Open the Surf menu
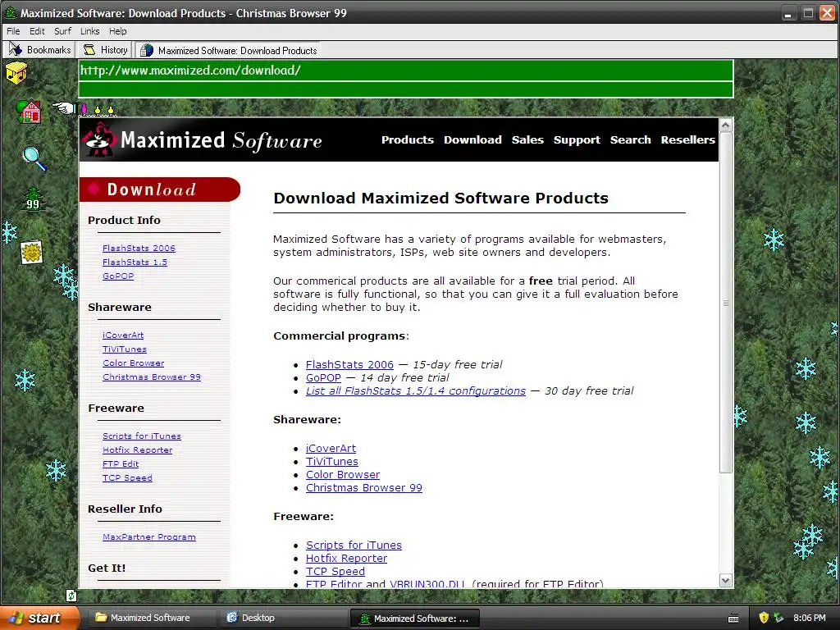Viewport: 840px width, 630px height. (x=62, y=31)
